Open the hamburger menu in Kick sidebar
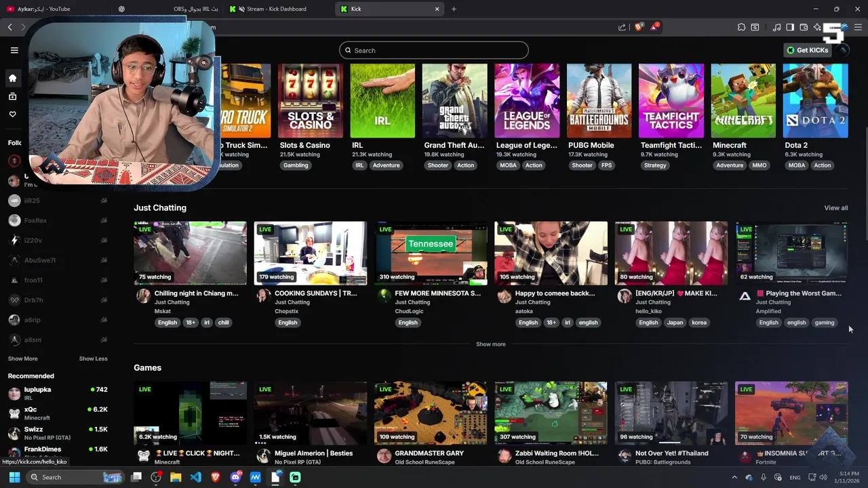The width and height of the screenshot is (868, 488). tap(14, 50)
